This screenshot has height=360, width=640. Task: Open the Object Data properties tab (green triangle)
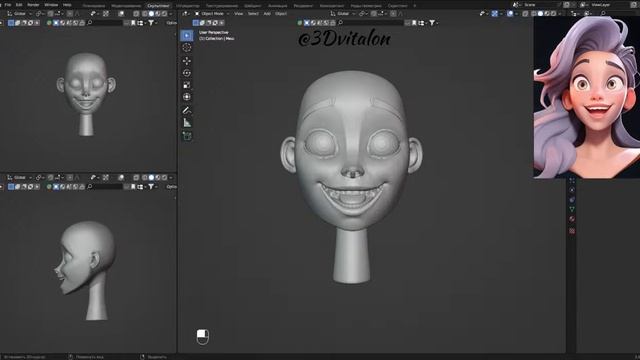pyautogui.click(x=572, y=209)
